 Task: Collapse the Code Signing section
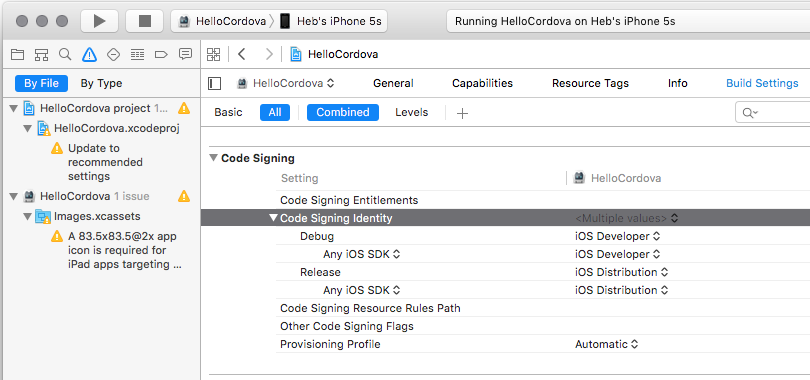tap(213, 158)
